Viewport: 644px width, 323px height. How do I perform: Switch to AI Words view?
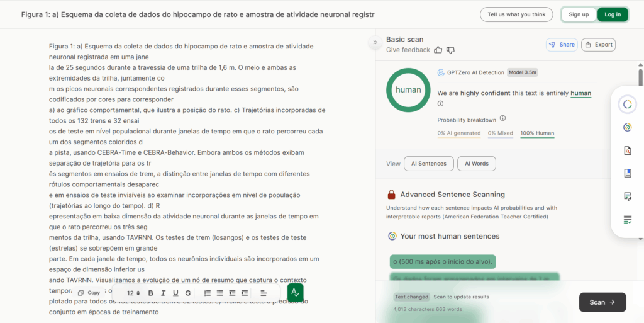pyautogui.click(x=476, y=164)
